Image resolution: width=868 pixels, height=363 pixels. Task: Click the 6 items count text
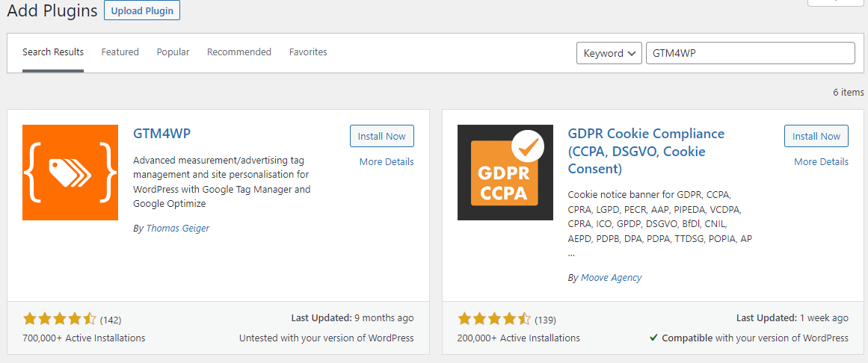click(x=849, y=93)
